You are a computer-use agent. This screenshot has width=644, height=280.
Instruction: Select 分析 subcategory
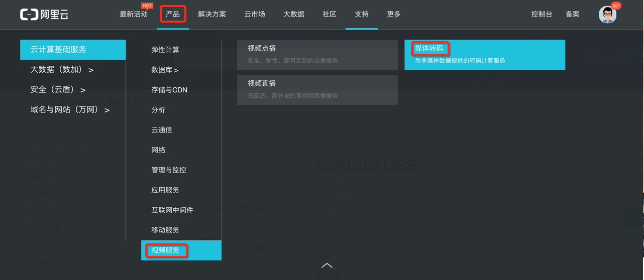(158, 110)
